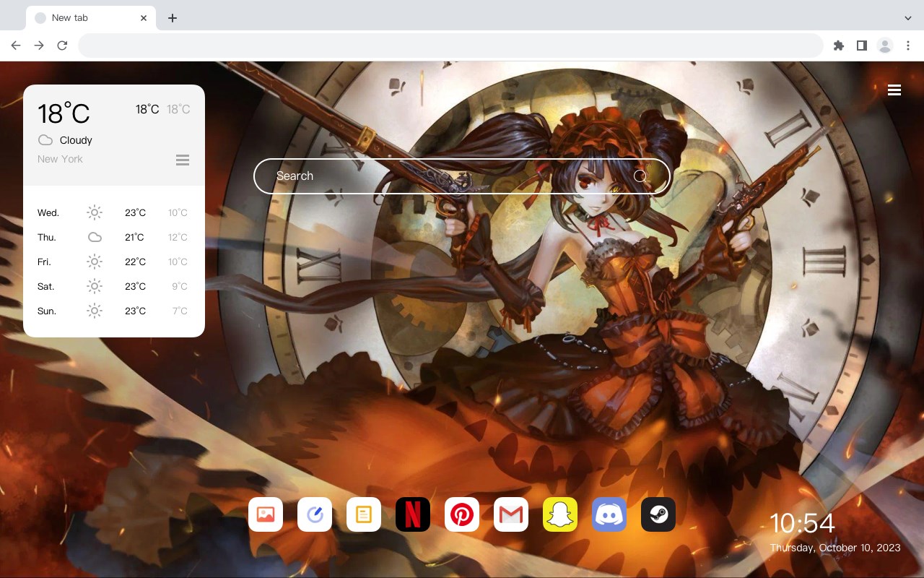Image resolution: width=924 pixels, height=578 pixels.
Task: Click Thursday's 12°C low temperature
Action: click(178, 237)
